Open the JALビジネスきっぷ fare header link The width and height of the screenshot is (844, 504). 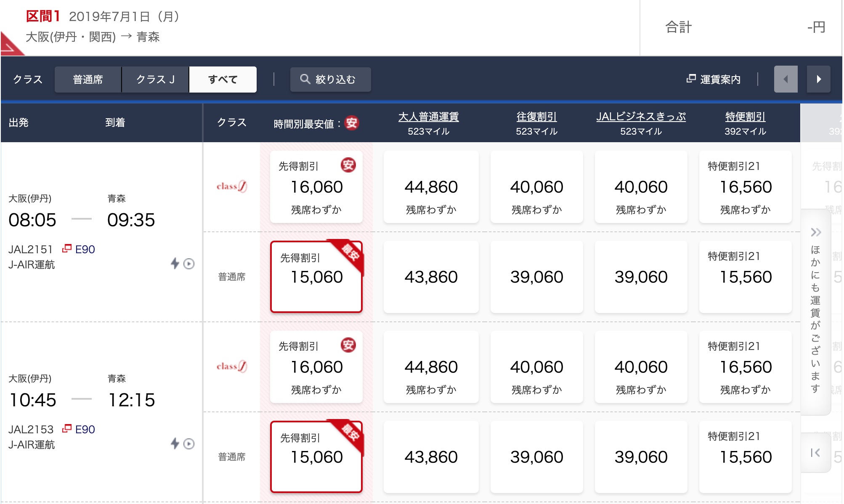tap(641, 117)
